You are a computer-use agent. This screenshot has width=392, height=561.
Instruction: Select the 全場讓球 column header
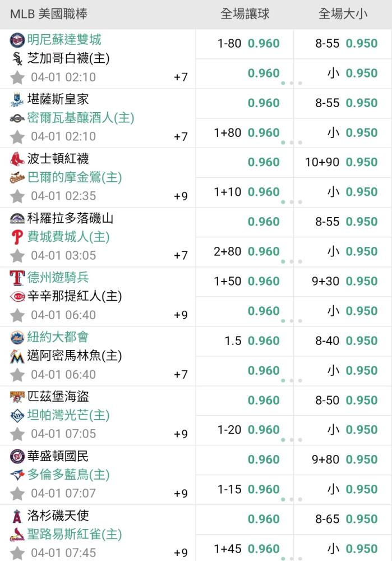245,14
